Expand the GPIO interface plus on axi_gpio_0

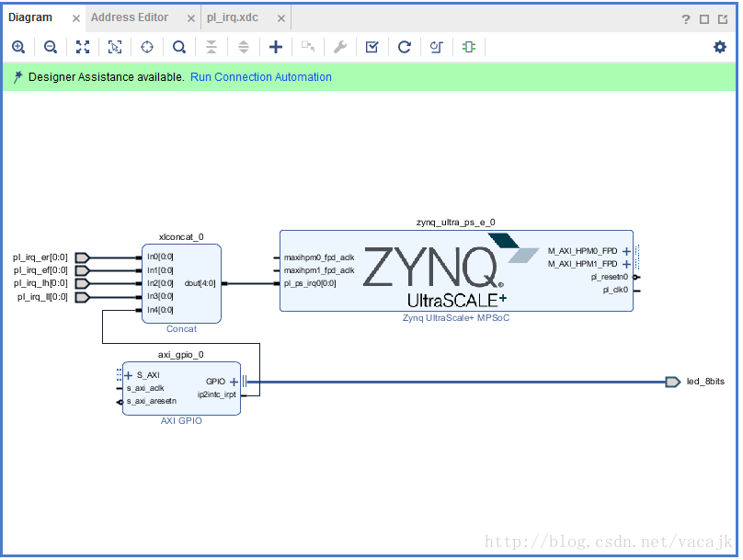pos(234,382)
